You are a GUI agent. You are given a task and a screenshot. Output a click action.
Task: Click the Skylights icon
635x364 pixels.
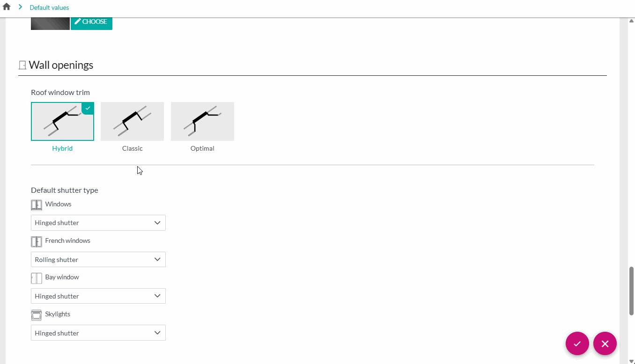click(37, 315)
